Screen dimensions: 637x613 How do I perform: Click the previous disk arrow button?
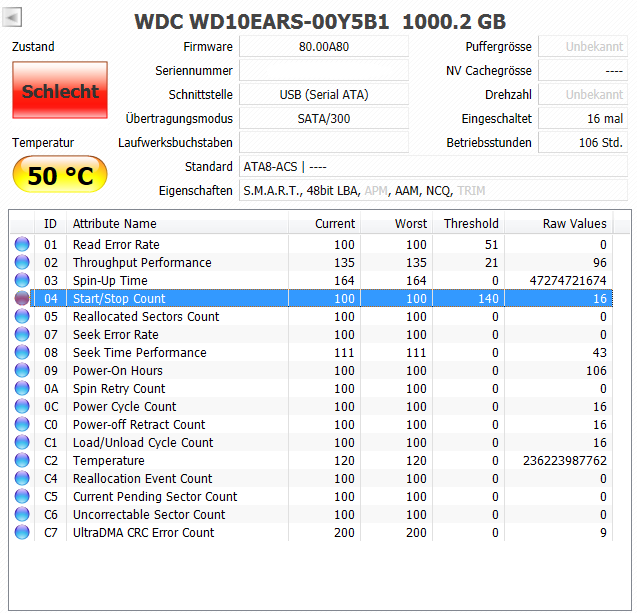coord(12,17)
